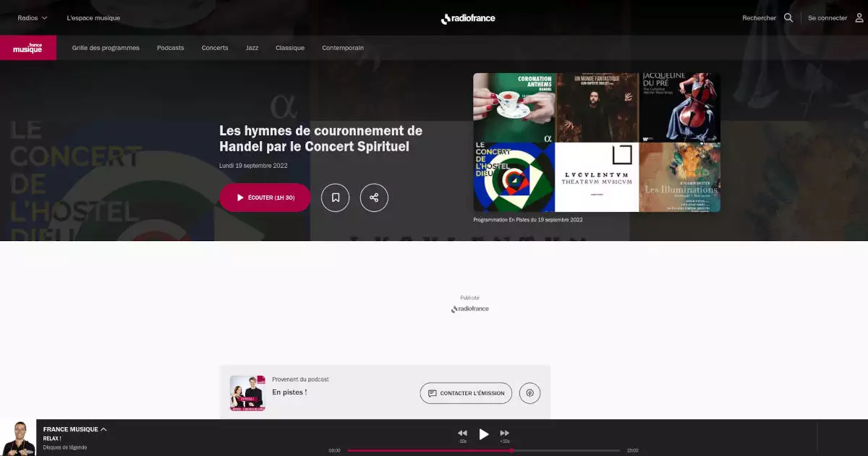Skip forward 10 seconds in player

point(505,434)
